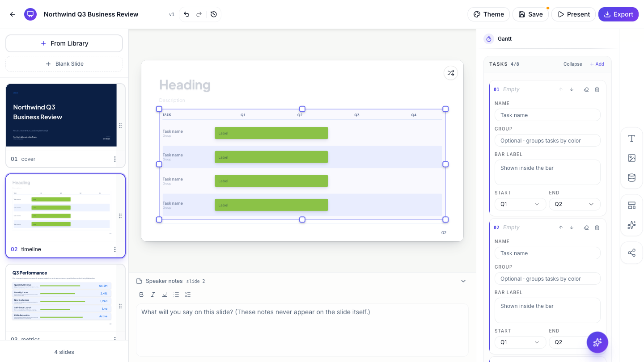
Task: Grab the drag handle of cover slide
Action: click(x=120, y=126)
